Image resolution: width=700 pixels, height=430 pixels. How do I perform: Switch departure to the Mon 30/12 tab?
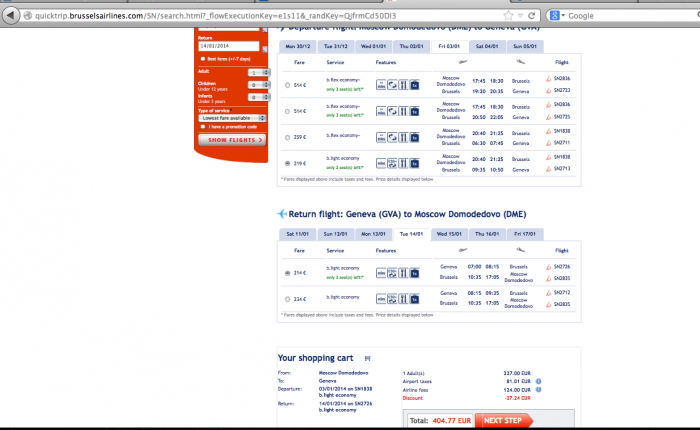click(298, 46)
